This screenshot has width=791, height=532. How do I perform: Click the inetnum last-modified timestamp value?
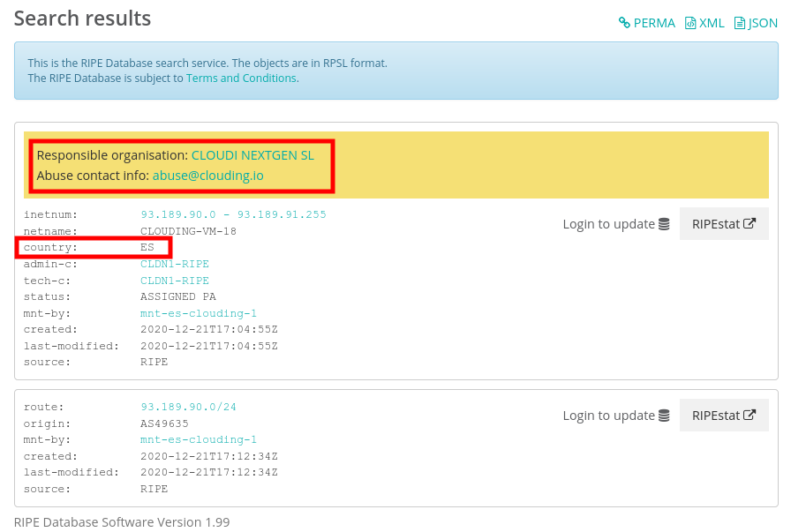[209, 346]
